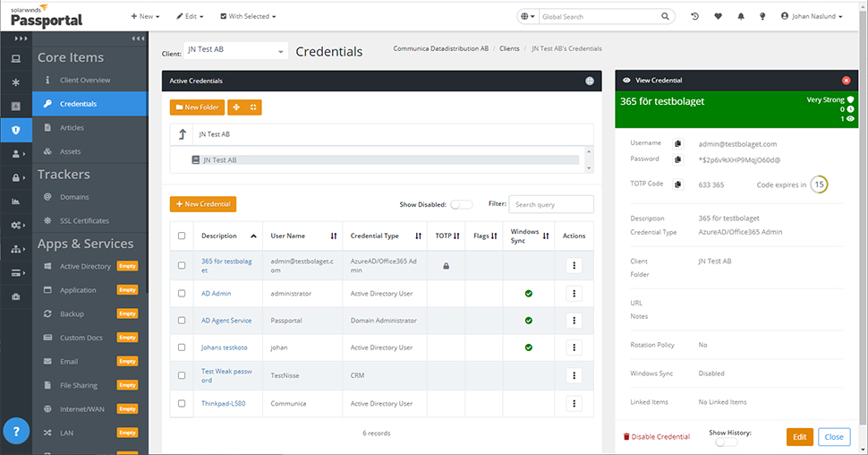
Task: Click the New Credential button
Action: (203, 204)
